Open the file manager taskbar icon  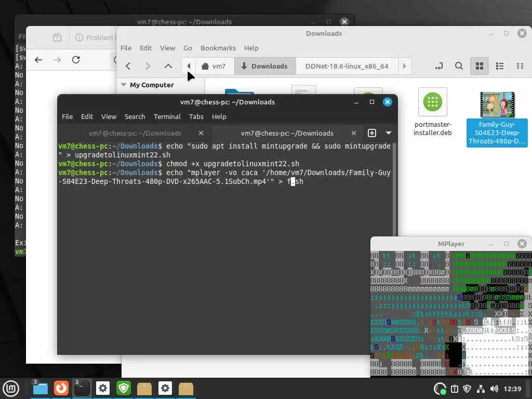(x=41, y=389)
